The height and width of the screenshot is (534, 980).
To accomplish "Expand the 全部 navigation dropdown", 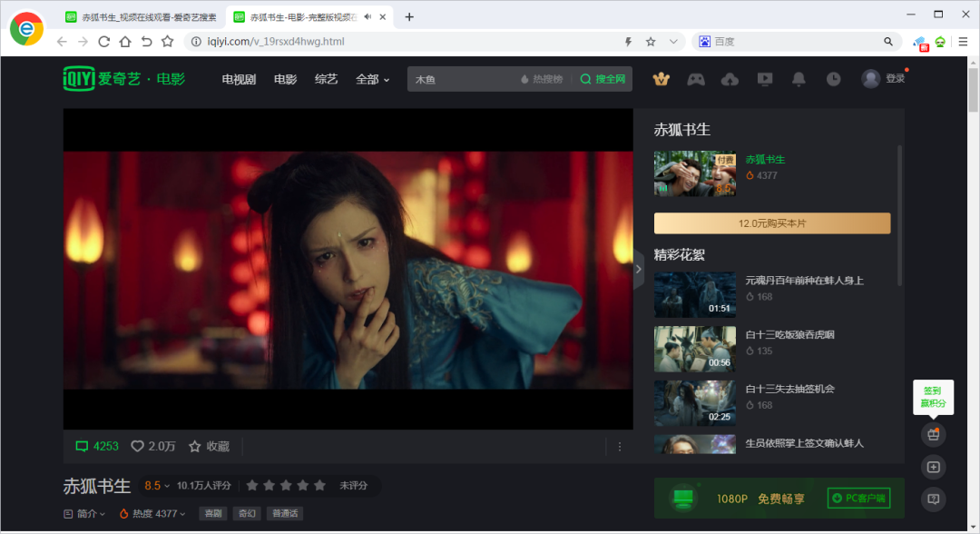I will pyautogui.click(x=373, y=79).
